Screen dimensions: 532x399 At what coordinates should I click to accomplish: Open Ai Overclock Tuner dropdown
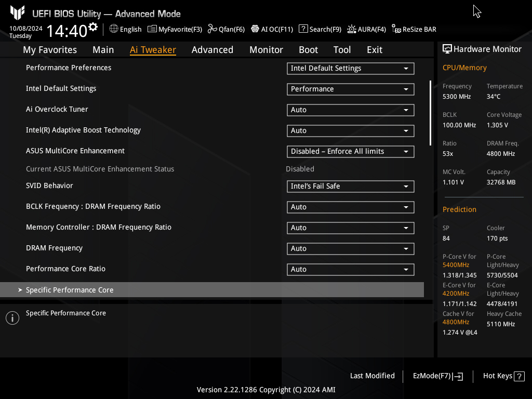(351, 110)
